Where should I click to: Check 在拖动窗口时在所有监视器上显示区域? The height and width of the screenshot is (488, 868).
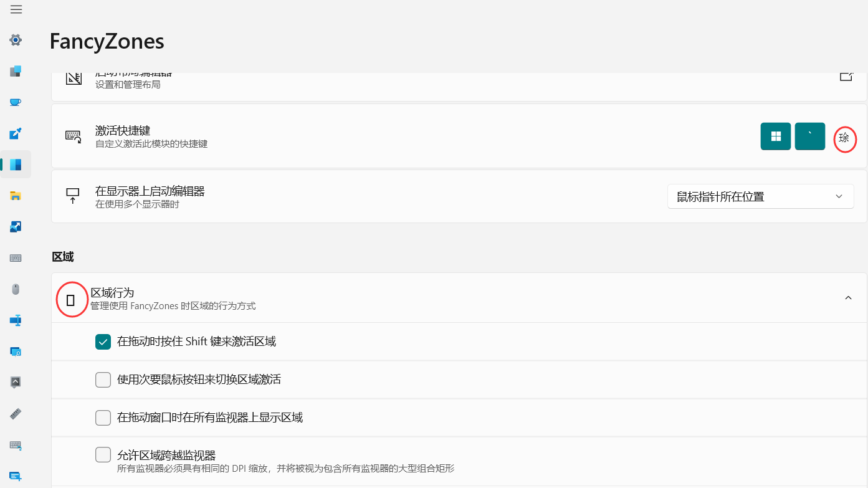[x=103, y=418]
